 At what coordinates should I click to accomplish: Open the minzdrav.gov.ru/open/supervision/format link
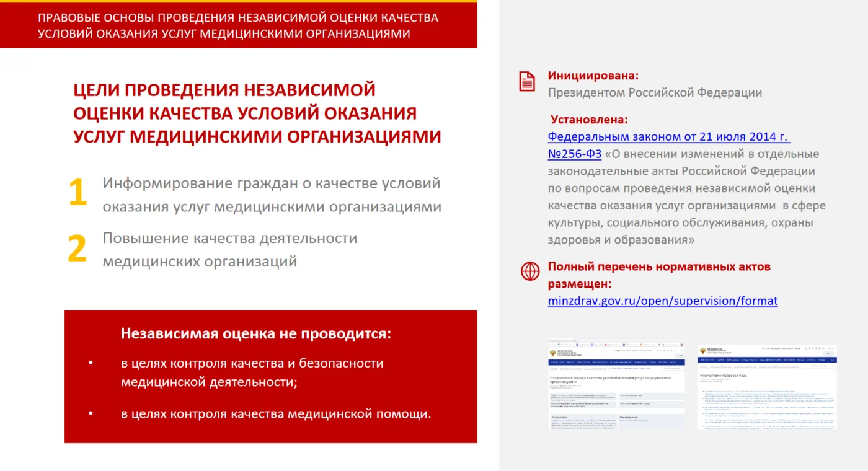[x=662, y=301]
